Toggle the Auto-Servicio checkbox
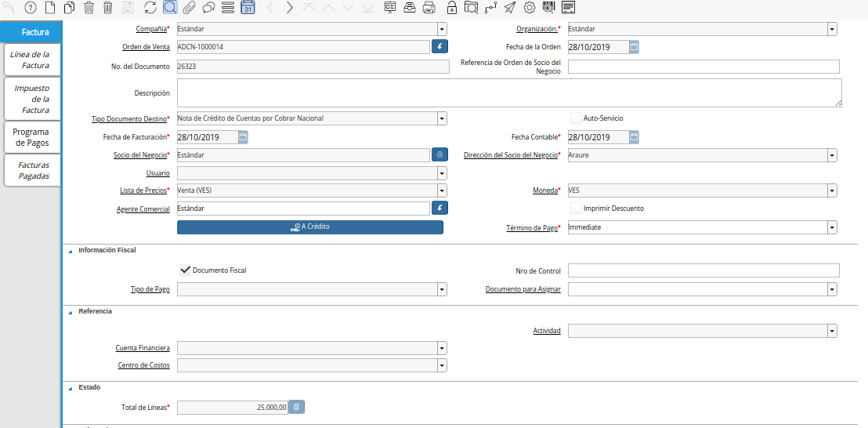Image resolution: width=868 pixels, height=428 pixels. coord(577,118)
